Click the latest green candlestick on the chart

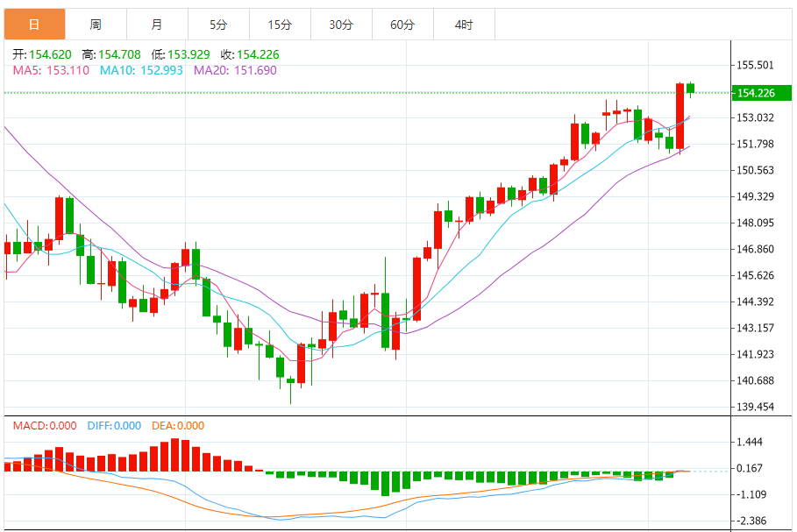coord(690,89)
